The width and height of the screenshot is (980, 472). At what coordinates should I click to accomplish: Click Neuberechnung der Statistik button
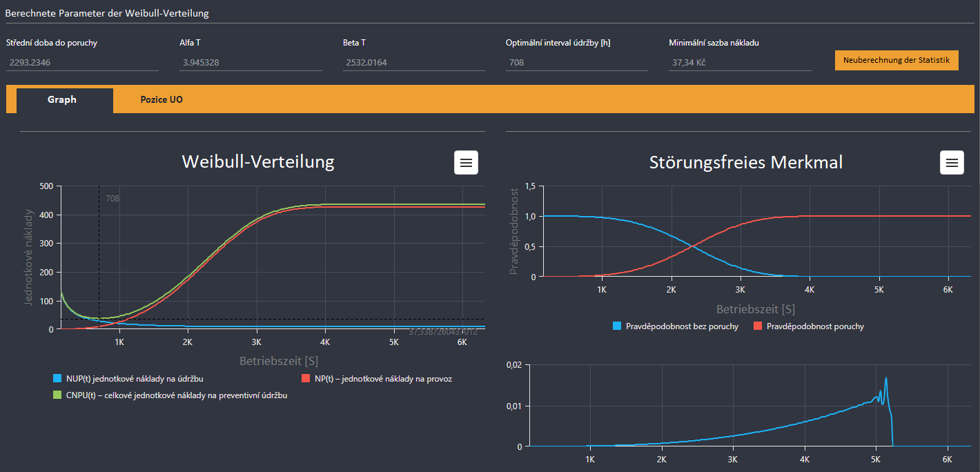click(896, 60)
